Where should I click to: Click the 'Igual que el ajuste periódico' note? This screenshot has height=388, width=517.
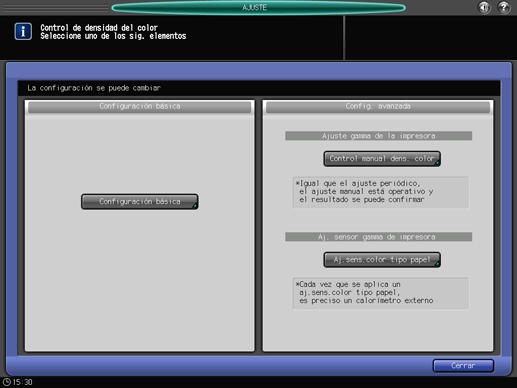point(381,192)
